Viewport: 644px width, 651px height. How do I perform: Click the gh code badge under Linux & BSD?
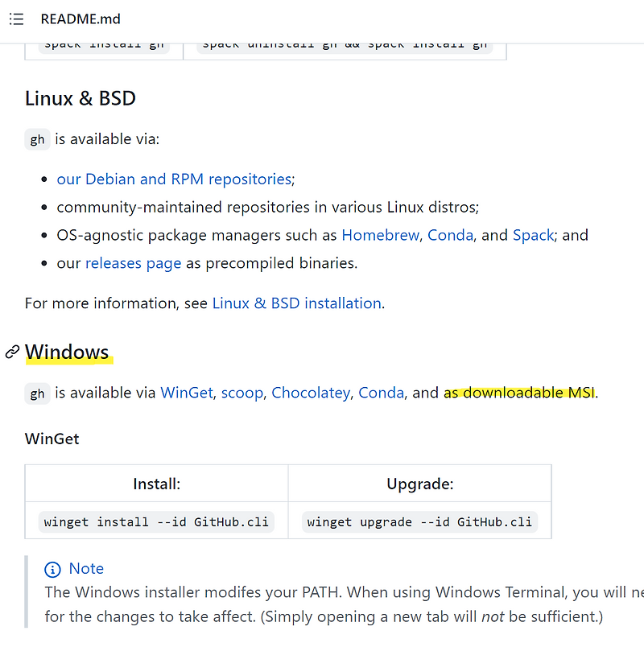37,138
